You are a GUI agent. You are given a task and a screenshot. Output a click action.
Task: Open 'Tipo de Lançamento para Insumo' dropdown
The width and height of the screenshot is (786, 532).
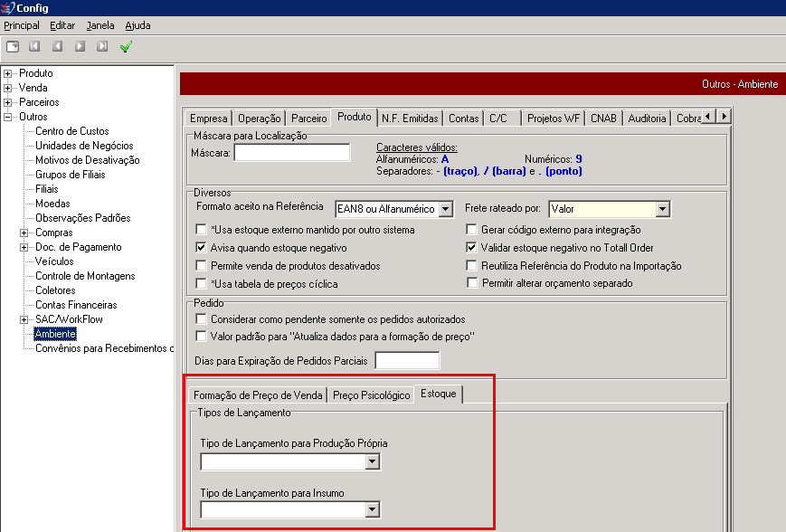point(372,510)
